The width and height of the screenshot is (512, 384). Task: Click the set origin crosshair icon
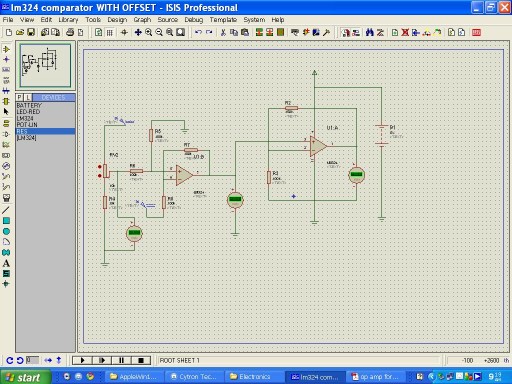[x=124, y=32]
